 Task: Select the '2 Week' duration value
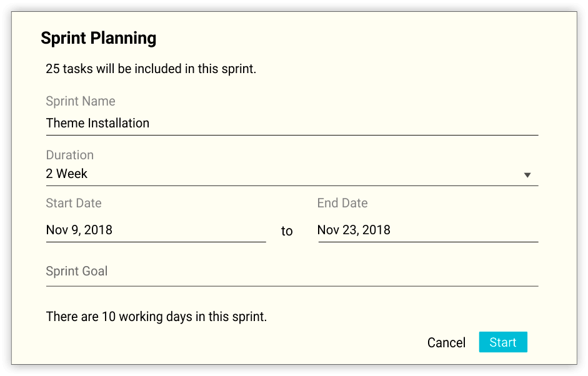(x=67, y=174)
